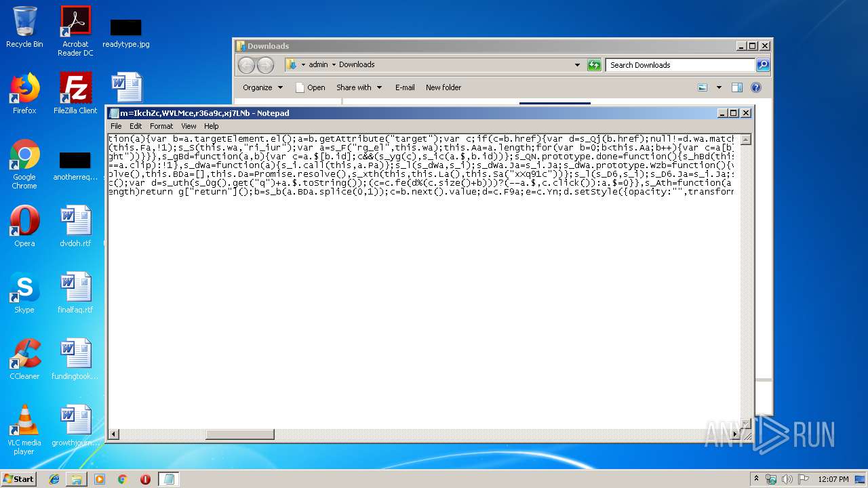Viewport: 868px width, 488px height.
Task: Open Google Chrome desktop shortcut
Action: coord(24,164)
